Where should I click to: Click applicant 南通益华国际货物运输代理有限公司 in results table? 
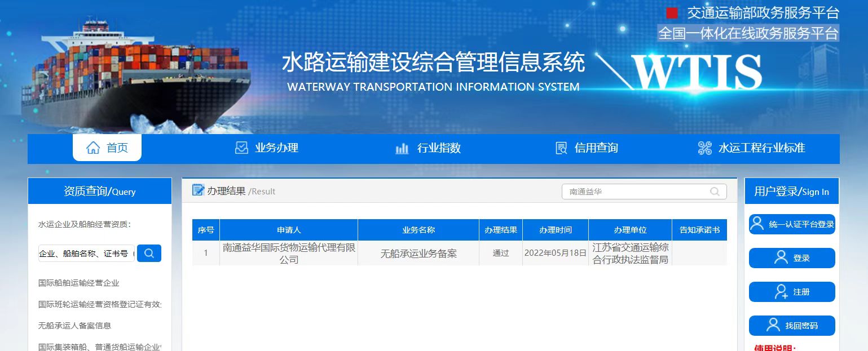tap(290, 253)
